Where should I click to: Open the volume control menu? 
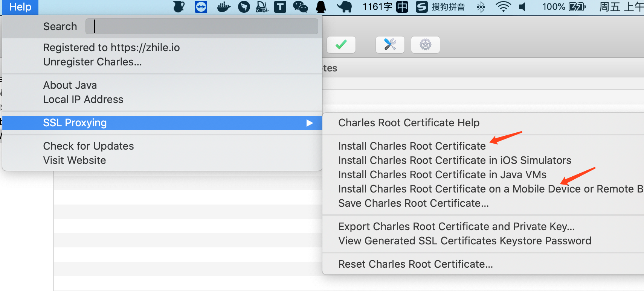pos(522,7)
